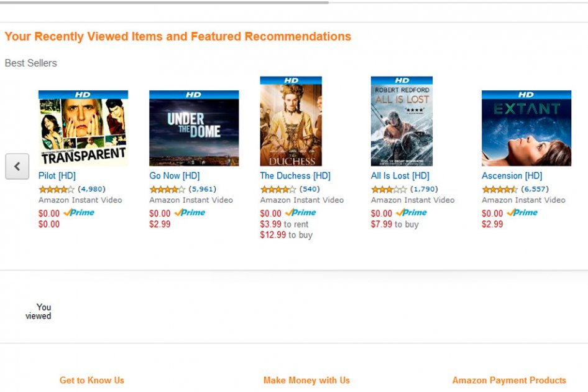
Task: Open star rating for All Is Lost
Action: (x=389, y=189)
